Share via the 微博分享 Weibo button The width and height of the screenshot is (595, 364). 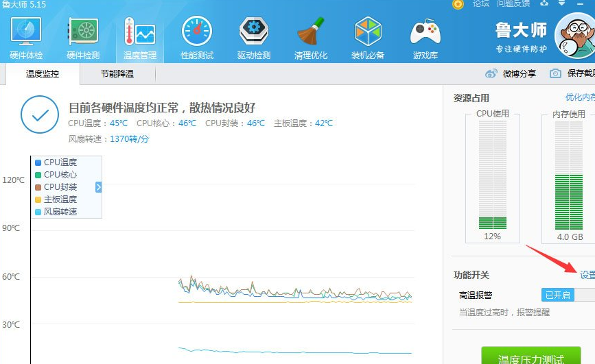pyautogui.click(x=511, y=73)
